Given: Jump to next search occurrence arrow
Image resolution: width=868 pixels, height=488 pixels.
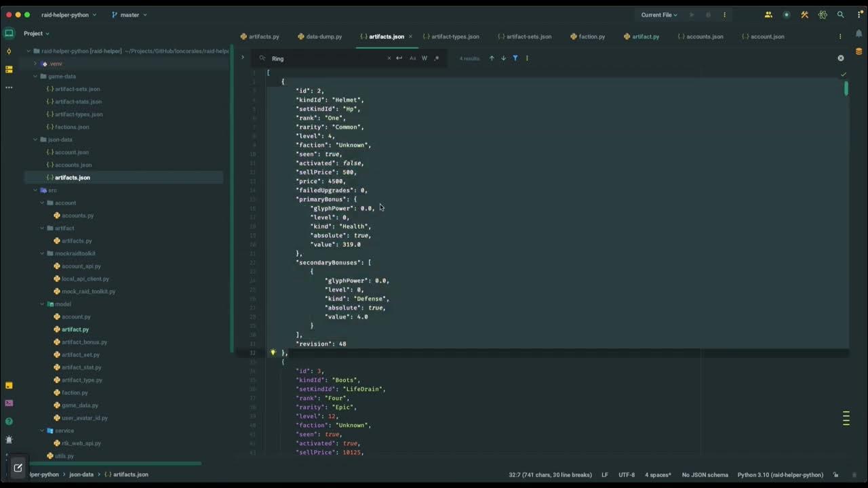Looking at the screenshot, I should (503, 58).
